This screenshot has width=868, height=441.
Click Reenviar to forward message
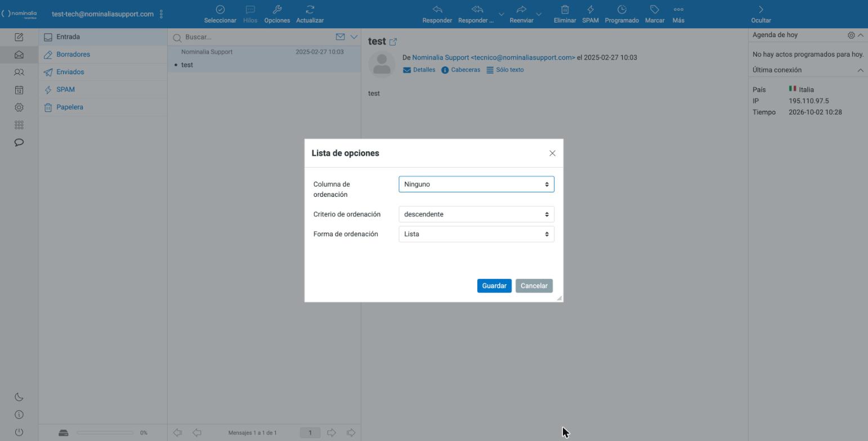click(x=521, y=14)
